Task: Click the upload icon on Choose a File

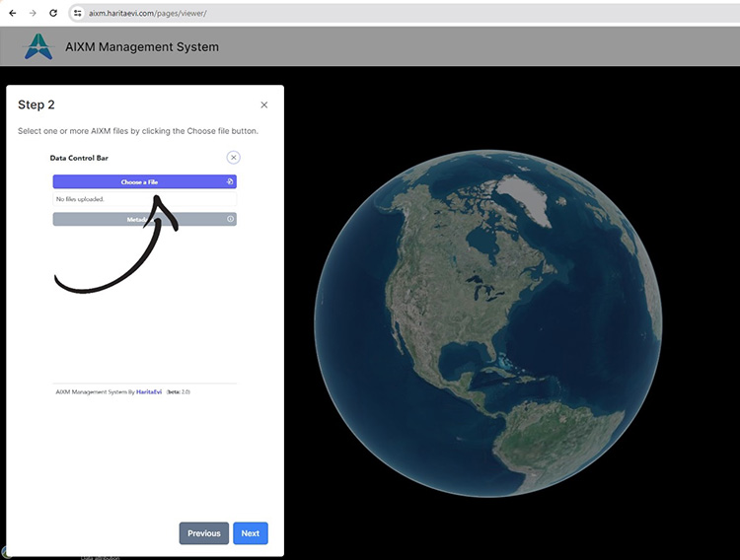Action: 229,181
